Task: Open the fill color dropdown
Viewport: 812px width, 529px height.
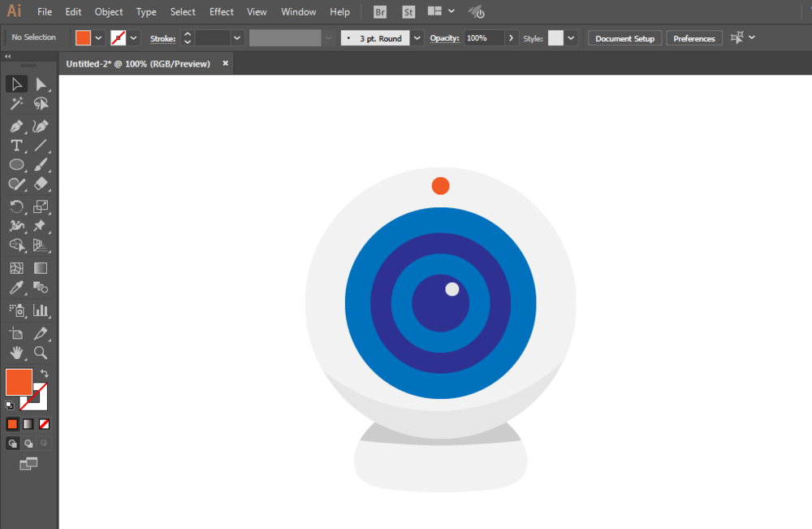Action: coord(98,38)
